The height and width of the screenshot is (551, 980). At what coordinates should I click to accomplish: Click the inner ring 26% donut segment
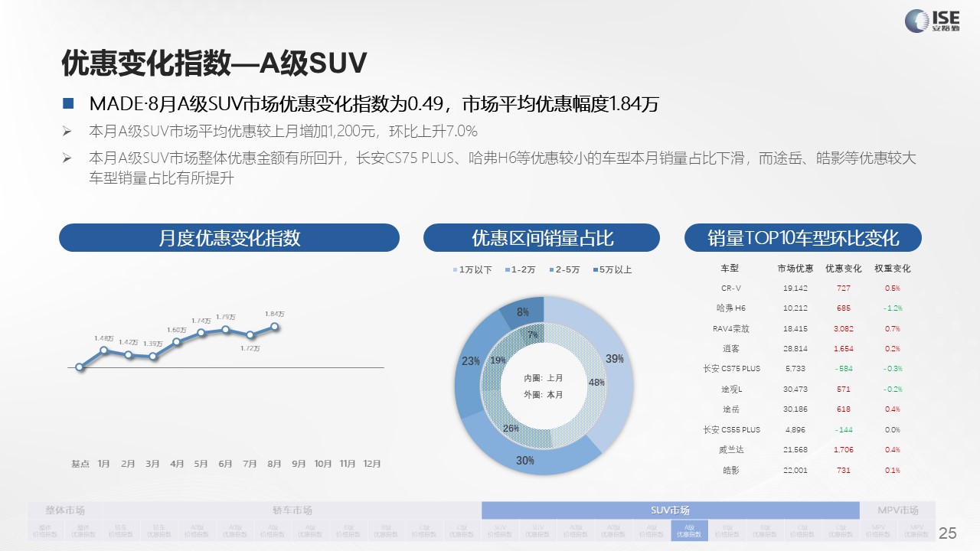(x=511, y=429)
